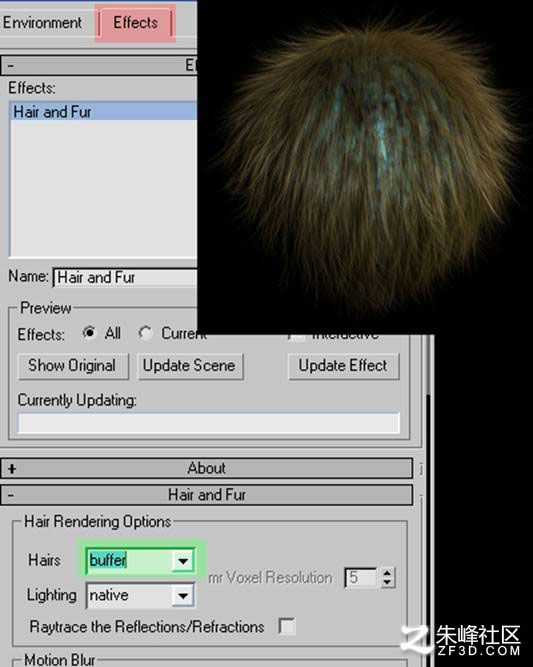Collapse the top Effects rollout minus icon
The image size is (533, 667).
[x=11, y=66]
